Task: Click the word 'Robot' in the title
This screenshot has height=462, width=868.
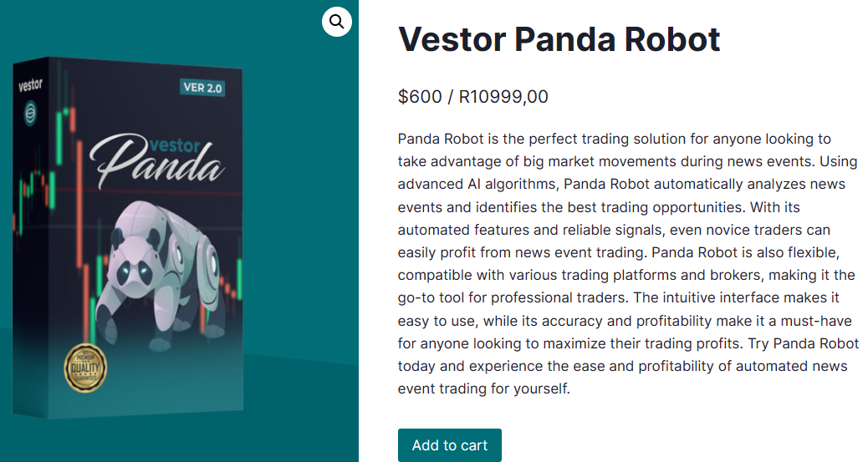Action: click(672, 39)
